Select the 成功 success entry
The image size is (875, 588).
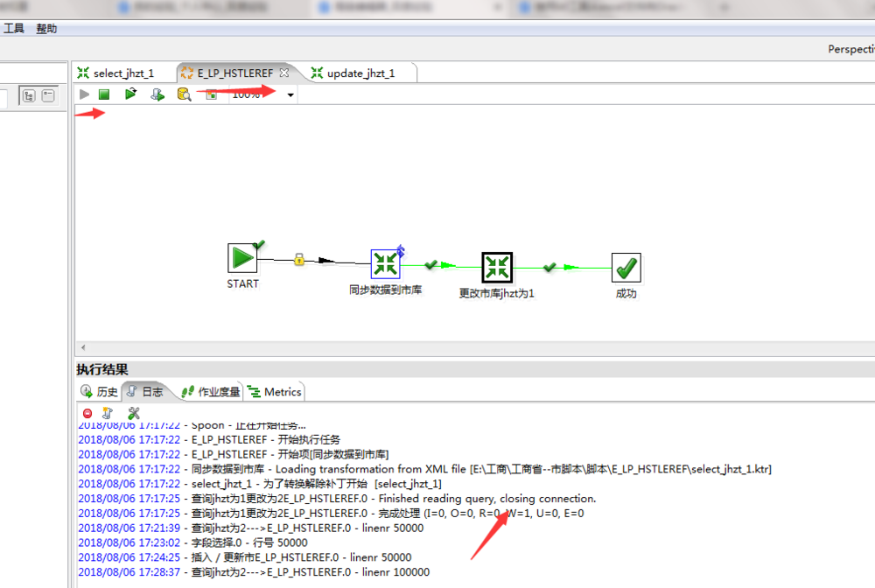click(626, 268)
